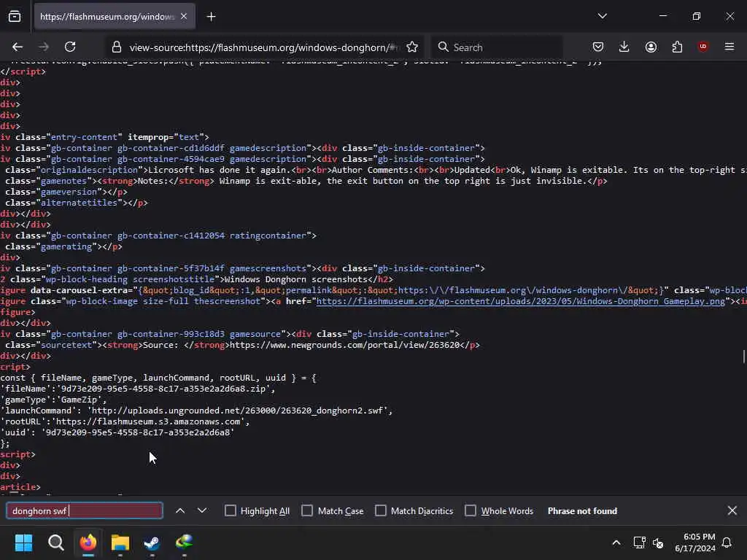This screenshot has width=747, height=560.
Task: Open the Firefox application menu
Action: point(729,47)
